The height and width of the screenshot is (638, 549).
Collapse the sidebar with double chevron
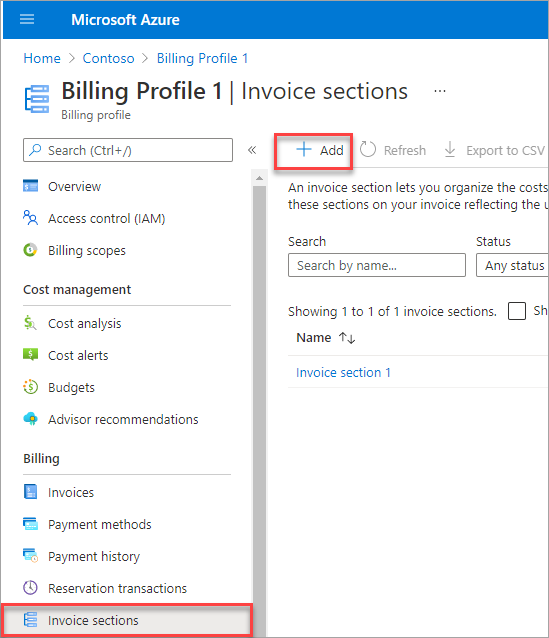click(x=252, y=150)
